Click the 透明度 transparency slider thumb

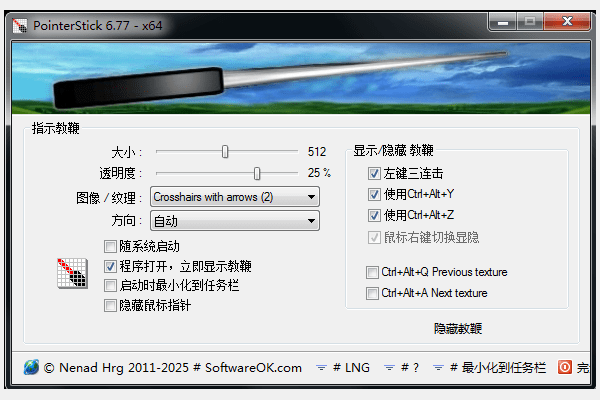click(x=257, y=173)
